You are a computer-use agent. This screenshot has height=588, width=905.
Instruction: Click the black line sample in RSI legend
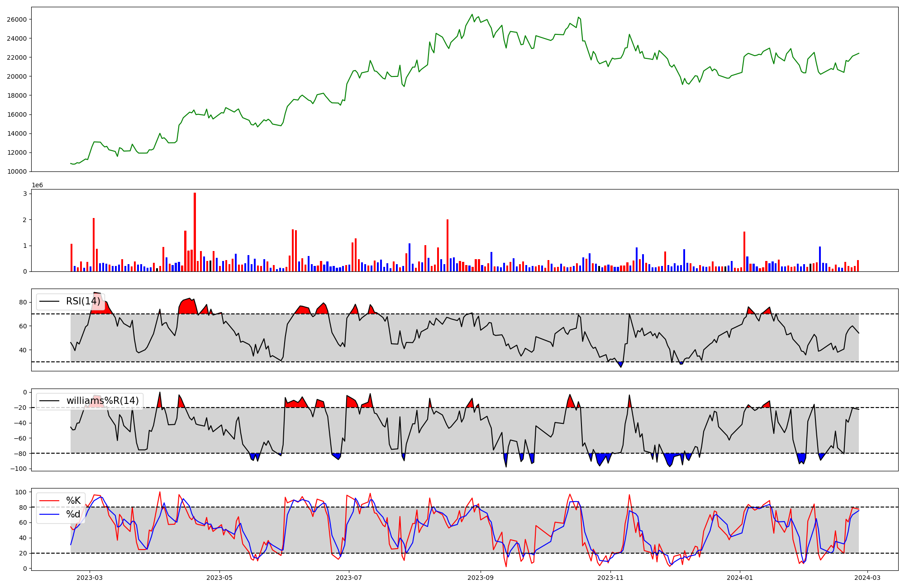pos(49,301)
